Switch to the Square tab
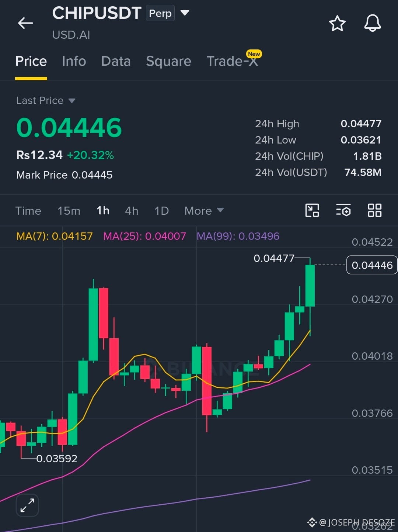Viewport: 398px width, 532px height. tap(168, 61)
